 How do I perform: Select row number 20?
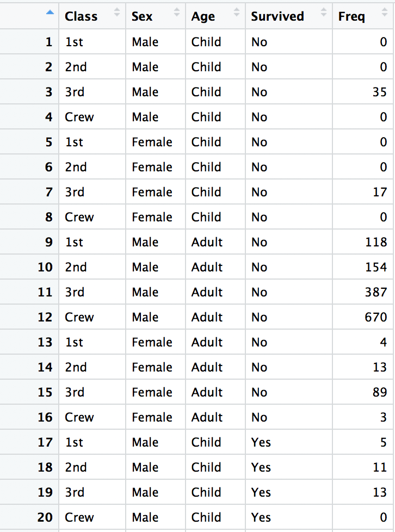click(x=45, y=517)
